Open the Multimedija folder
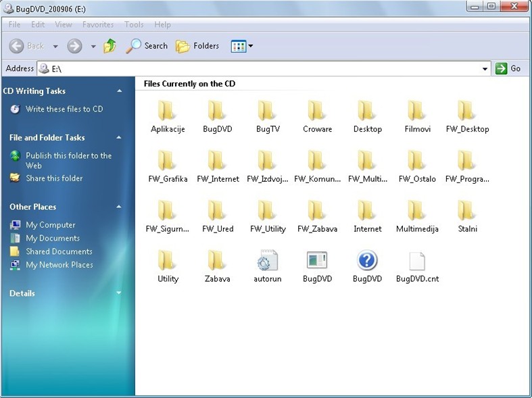The image size is (532, 398). pyautogui.click(x=417, y=211)
